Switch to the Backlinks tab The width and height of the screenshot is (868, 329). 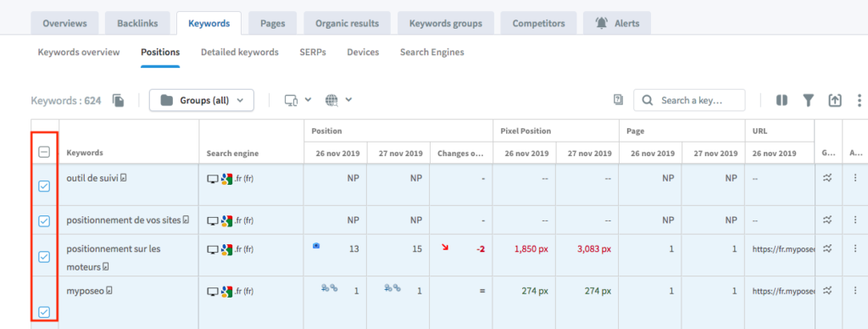[x=137, y=23]
